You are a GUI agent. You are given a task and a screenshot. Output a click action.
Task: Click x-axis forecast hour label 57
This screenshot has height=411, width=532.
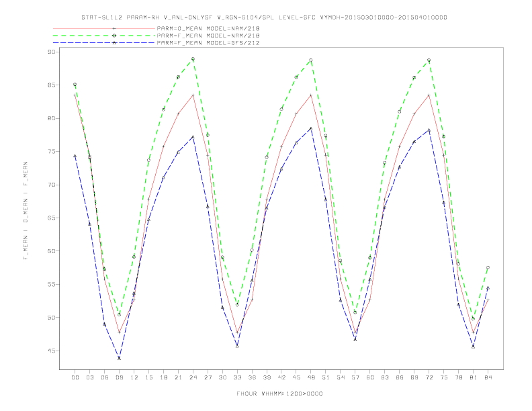[x=355, y=377]
